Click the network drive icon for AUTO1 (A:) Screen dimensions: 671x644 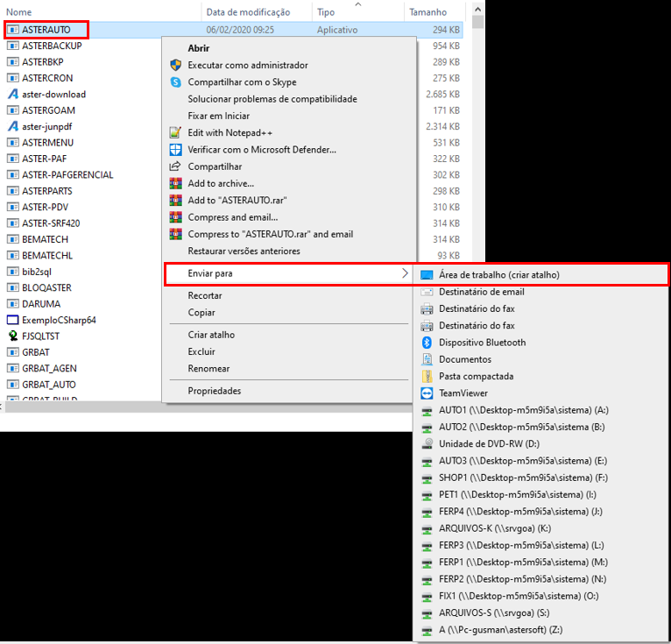[x=427, y=411]
